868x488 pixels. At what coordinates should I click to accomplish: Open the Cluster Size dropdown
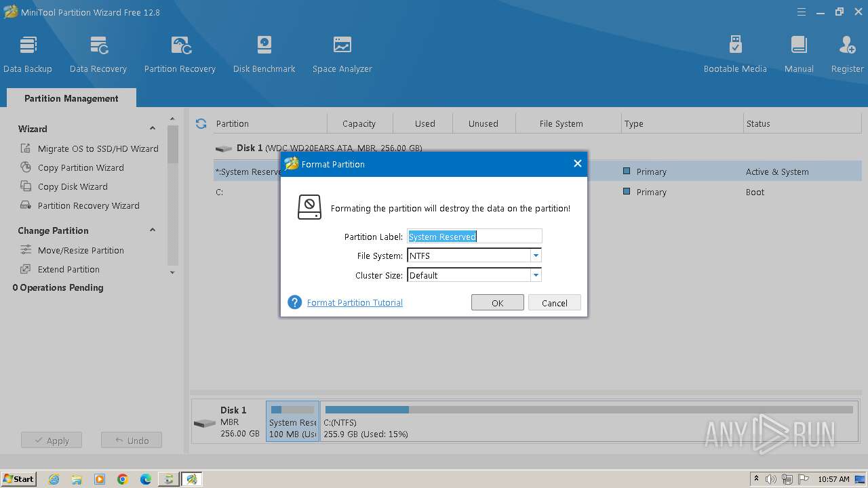click(x=536, y=275)
